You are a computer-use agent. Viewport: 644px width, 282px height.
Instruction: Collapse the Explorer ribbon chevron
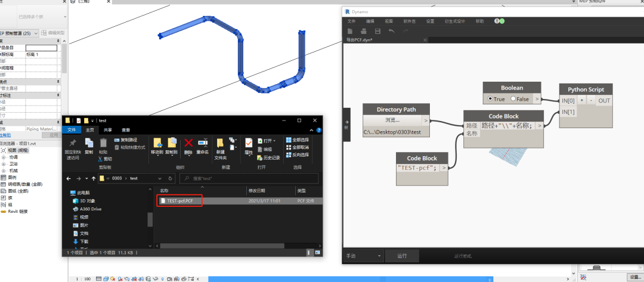312,130
